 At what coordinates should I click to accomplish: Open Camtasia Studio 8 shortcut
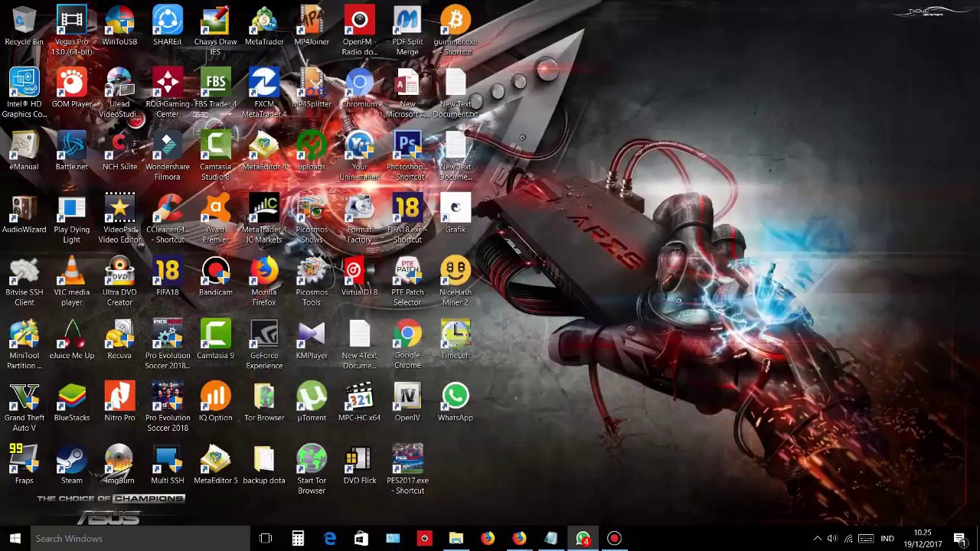point(215,155)
